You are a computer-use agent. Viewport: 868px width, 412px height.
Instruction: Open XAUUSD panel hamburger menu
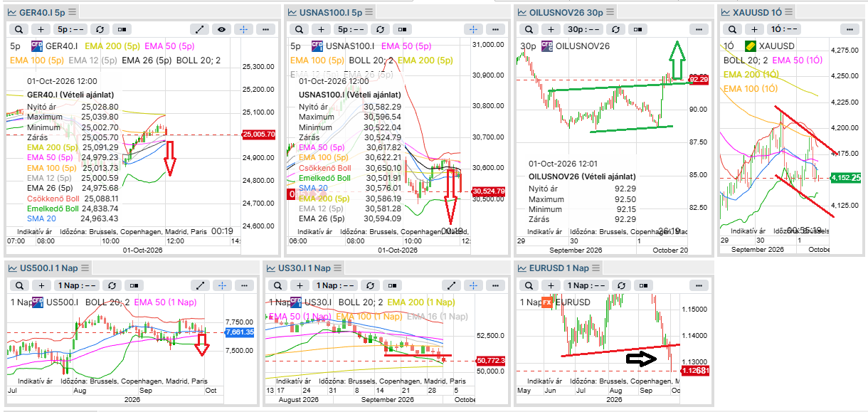click(790, 12)
